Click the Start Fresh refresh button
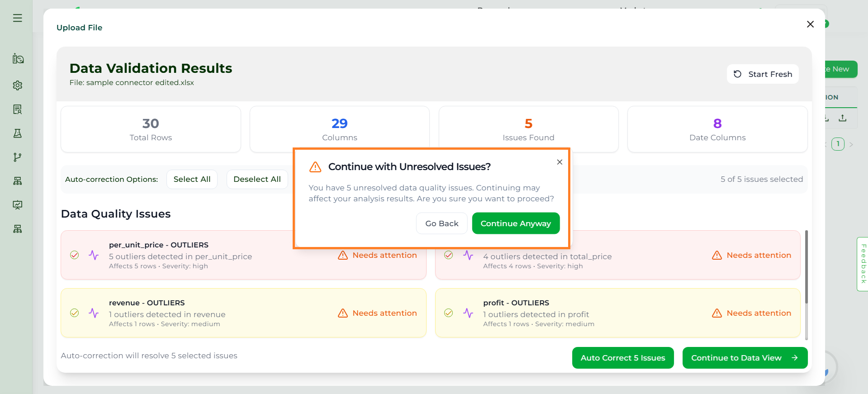 click(763, 74)
